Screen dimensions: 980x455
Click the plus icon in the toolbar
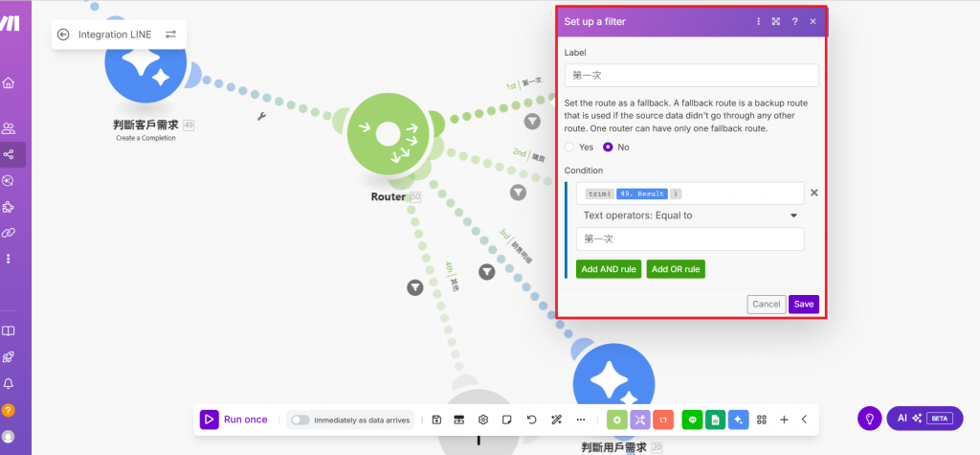coord(784,420)
